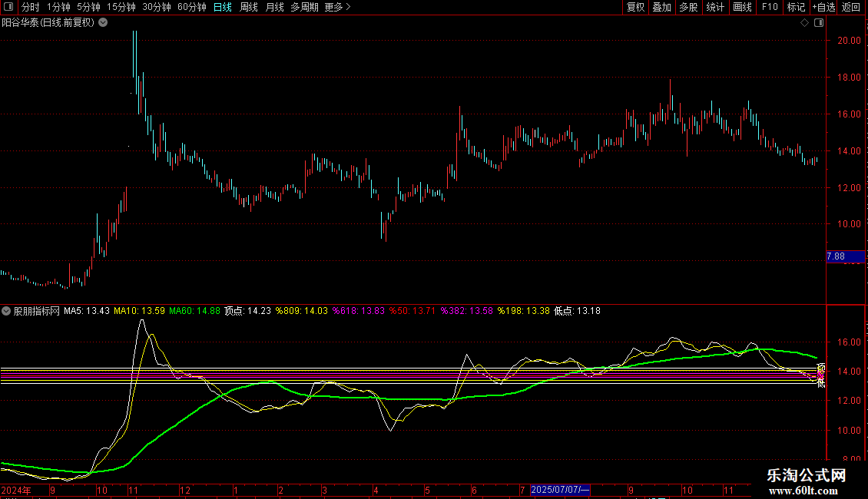Click the 20.00 price axis label
Screen dimensions: 868x499
(849, 41)
